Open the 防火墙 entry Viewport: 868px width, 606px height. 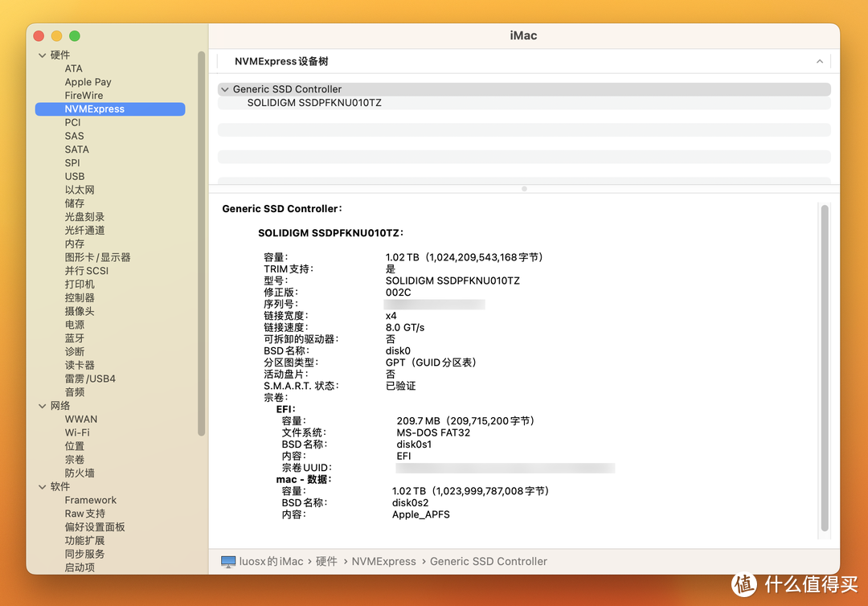pos(79,473)
